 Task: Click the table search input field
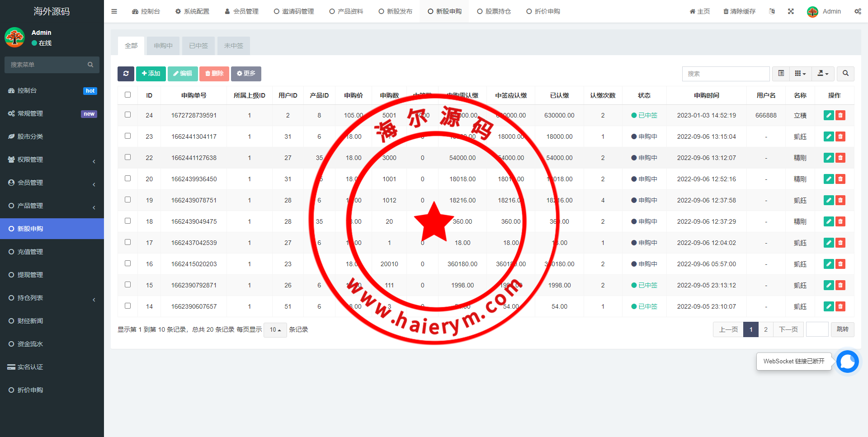point(725,74)
